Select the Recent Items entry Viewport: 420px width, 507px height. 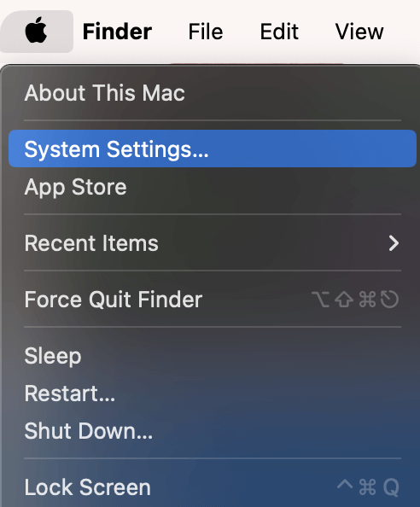tap(213, 242)
